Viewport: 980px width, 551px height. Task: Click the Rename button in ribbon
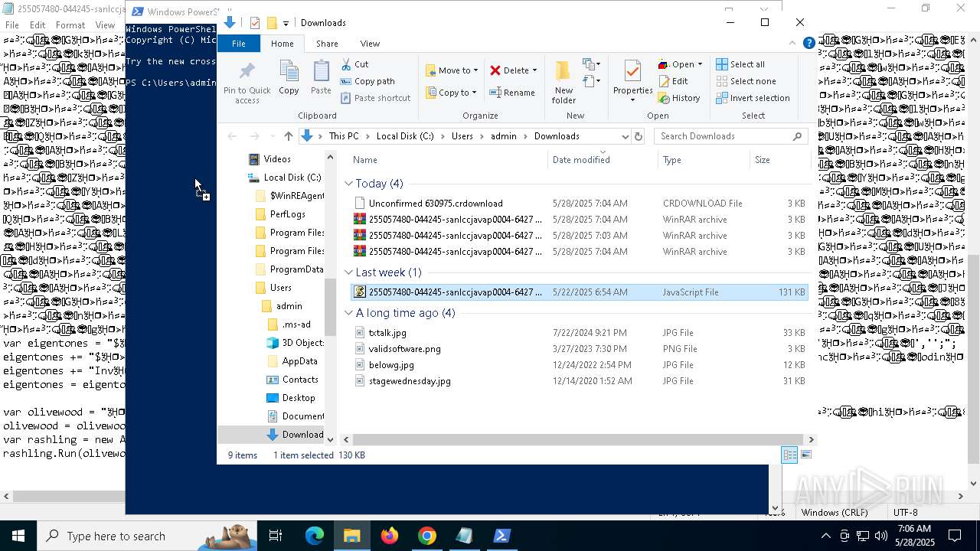[512, 93]
